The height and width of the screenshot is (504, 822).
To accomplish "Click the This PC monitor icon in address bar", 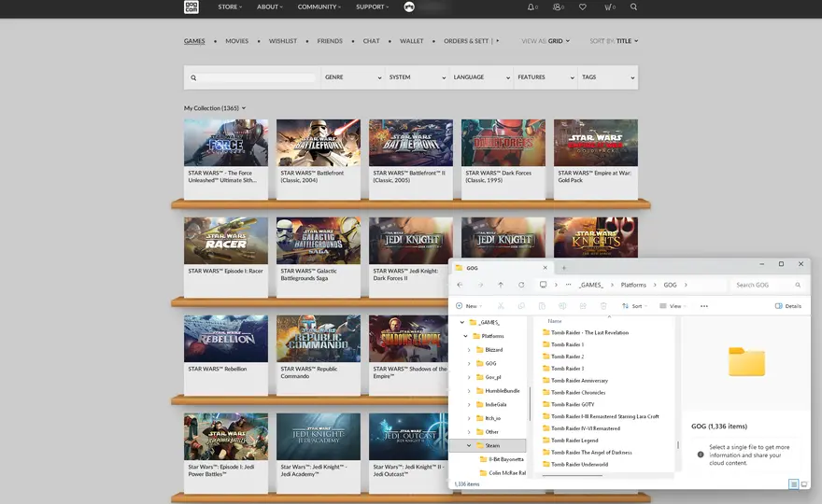I will (543, 285).
